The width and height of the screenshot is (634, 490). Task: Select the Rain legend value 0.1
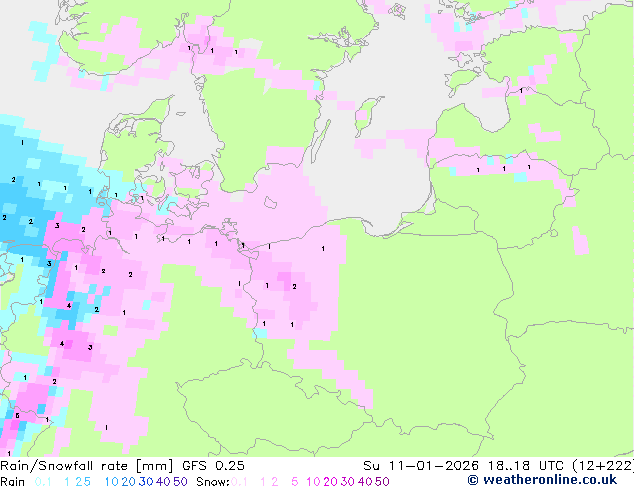(x=43, y=482)
